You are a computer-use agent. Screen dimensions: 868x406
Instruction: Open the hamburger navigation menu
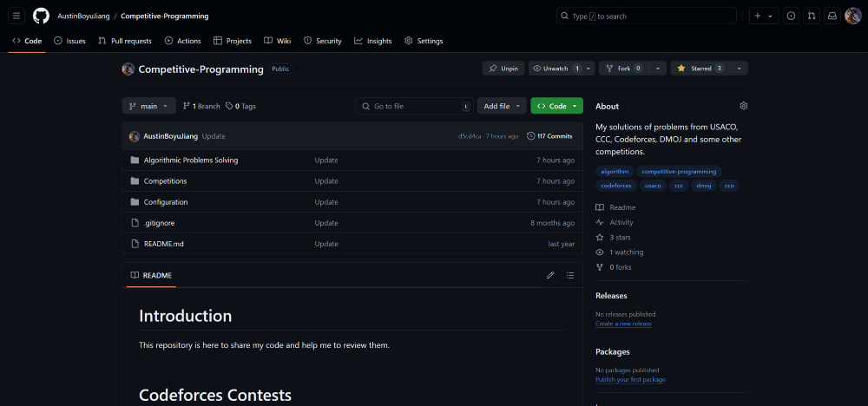click(x=16, y=16)
